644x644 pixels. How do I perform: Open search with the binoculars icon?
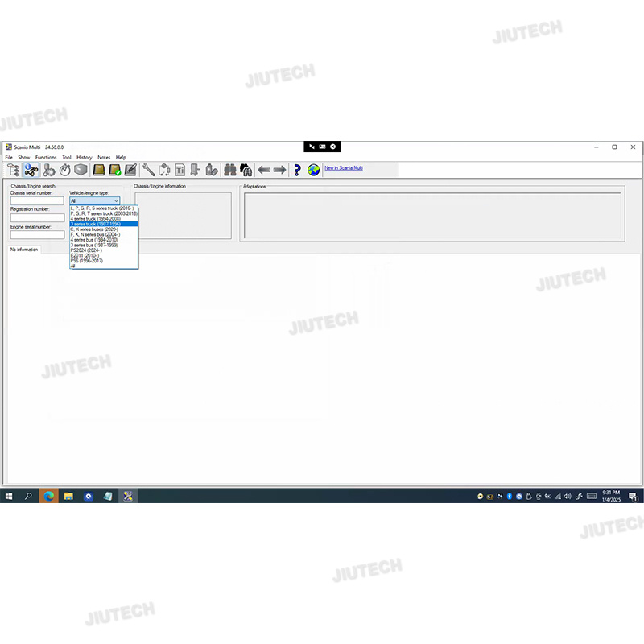point(229,170)
